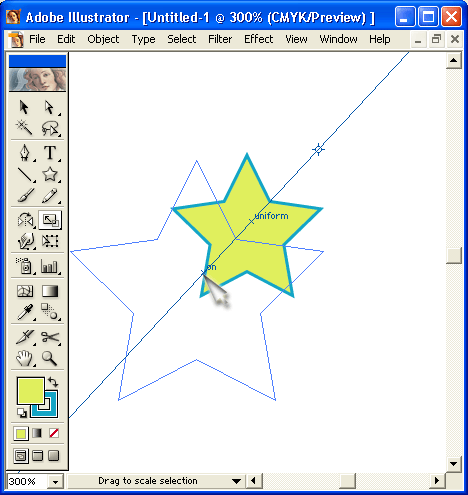Pick the Eyedropper tool
The height and width of the screenshot is (495, 468).
[25, 312]
